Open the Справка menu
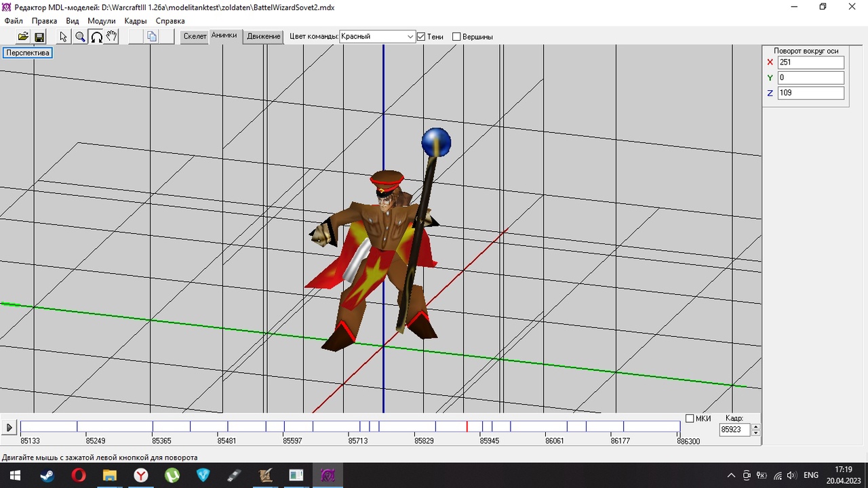Screen dimensions: 868x488 point(170,21)
